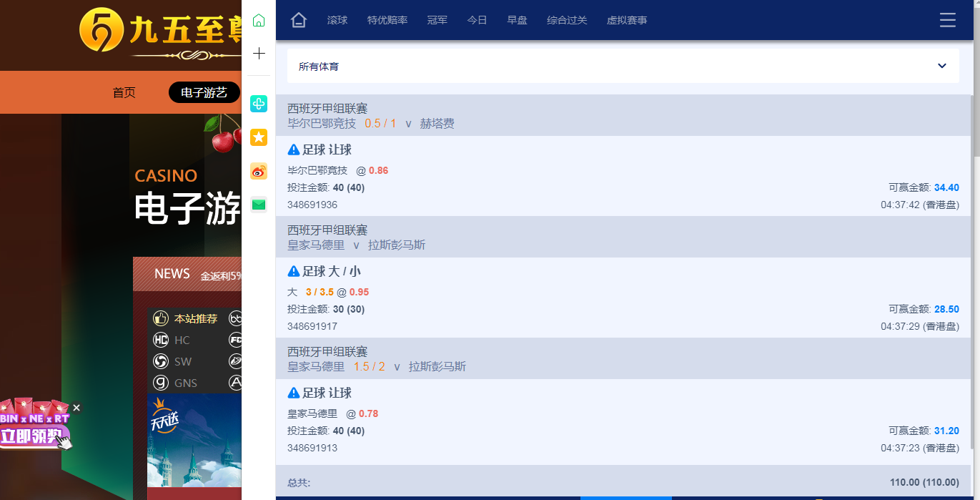Click the plus icon in the sidebar

coord(259,54)
